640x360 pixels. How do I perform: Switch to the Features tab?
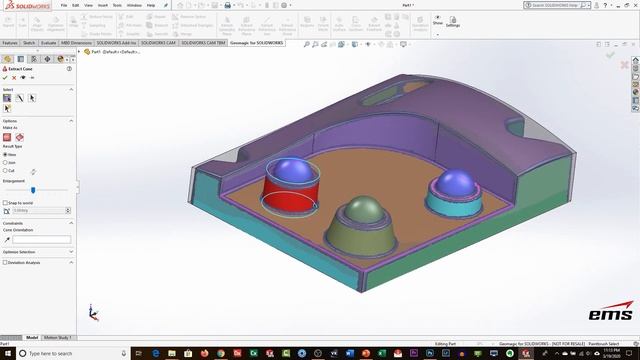coord(10,43)
